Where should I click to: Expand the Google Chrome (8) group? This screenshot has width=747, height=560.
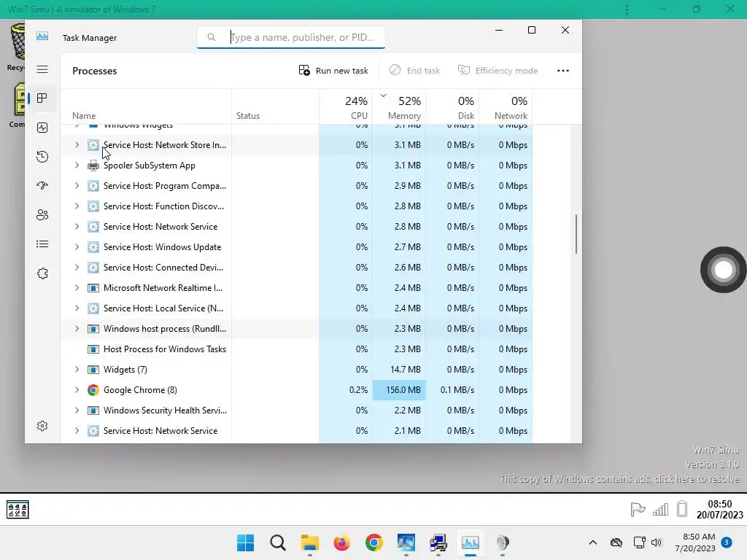coord(77,390)
